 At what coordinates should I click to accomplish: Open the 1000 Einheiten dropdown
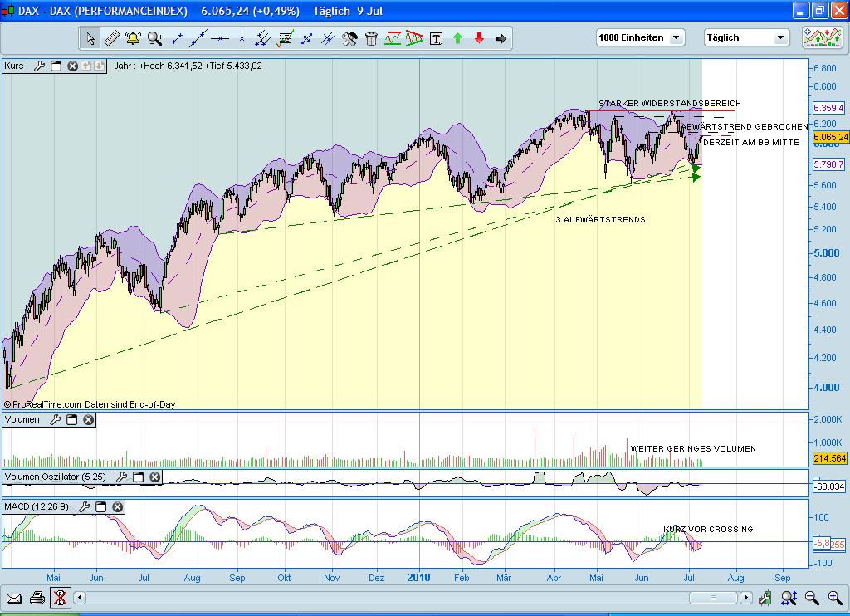pos(640,37)
